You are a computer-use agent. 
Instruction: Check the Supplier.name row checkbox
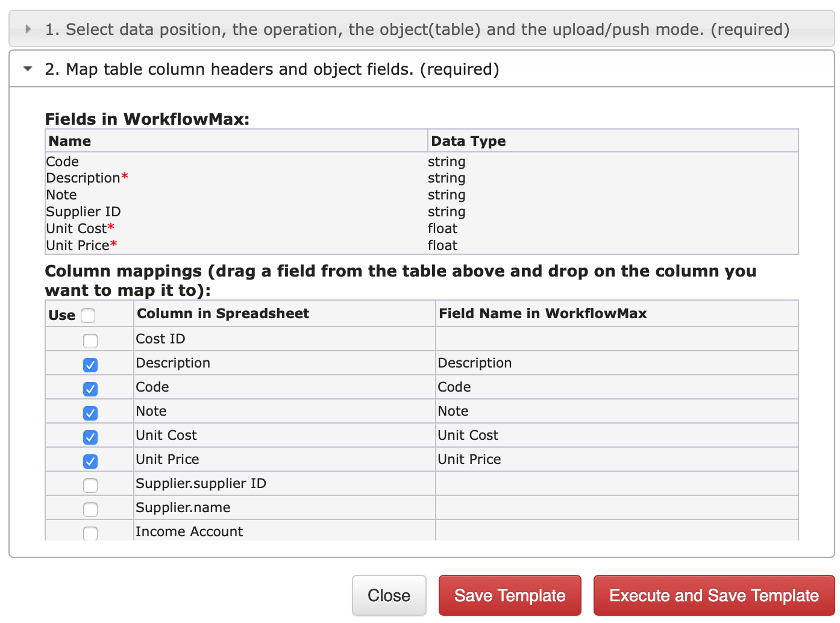click(x=90, y=509)
